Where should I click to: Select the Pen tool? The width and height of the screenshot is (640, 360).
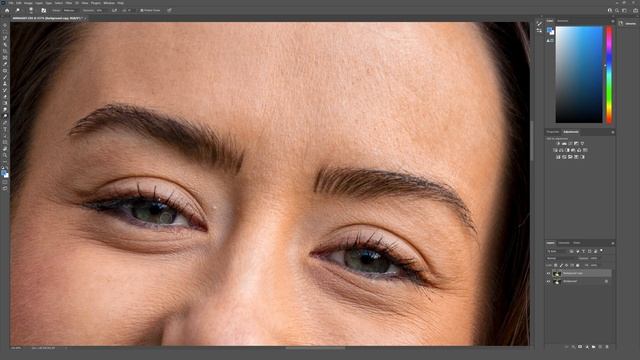tap(5, 122)
